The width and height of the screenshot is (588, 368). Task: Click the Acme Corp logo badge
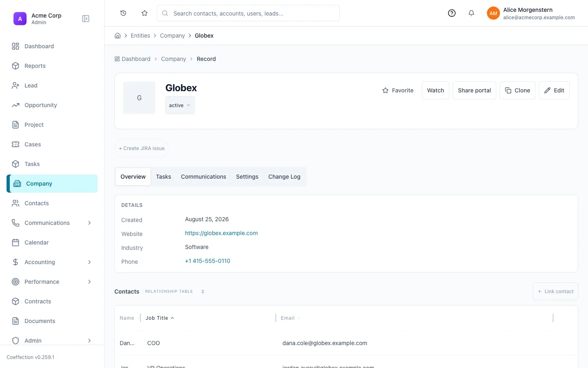[x=20, y=19]
